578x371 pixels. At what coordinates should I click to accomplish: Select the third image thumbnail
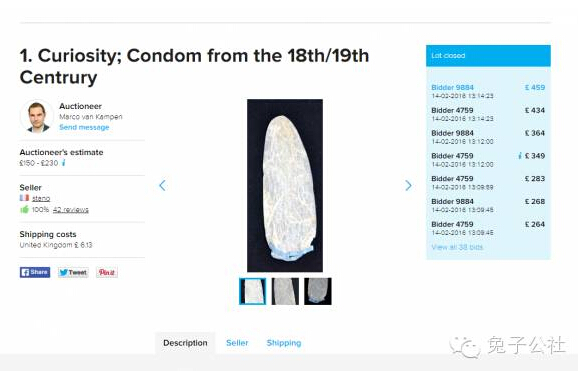318,291
